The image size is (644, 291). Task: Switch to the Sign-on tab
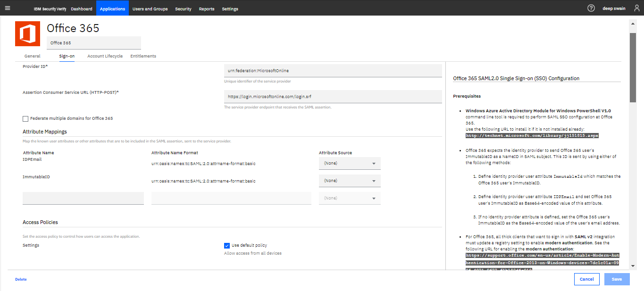pyautogui.click(x=67, y=56)
